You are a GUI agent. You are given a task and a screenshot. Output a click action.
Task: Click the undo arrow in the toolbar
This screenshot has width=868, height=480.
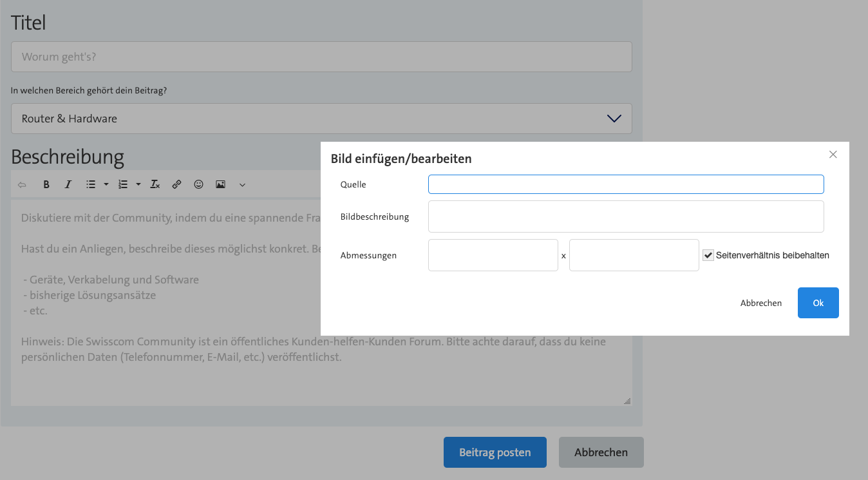tap(22, 185)
